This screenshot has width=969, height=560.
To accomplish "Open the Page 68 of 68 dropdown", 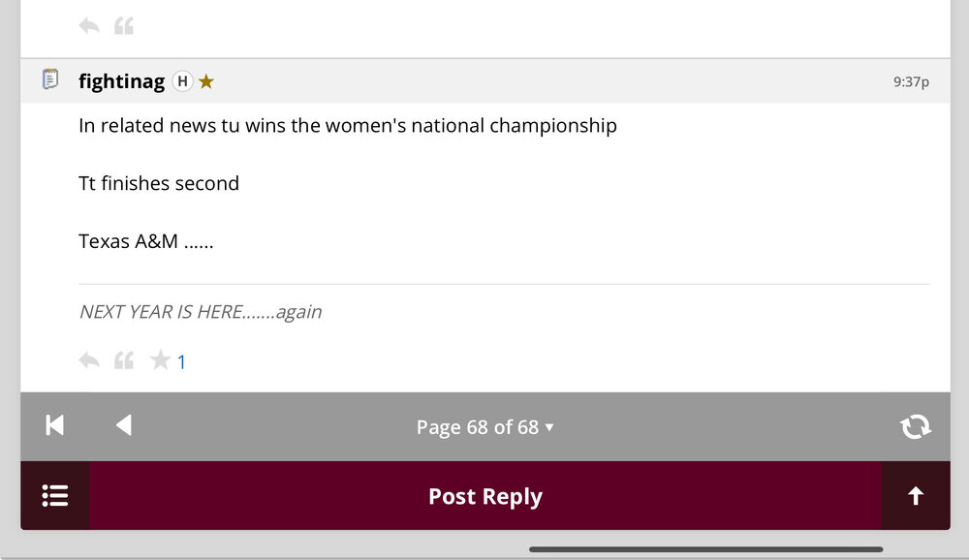I will (484, 427).
